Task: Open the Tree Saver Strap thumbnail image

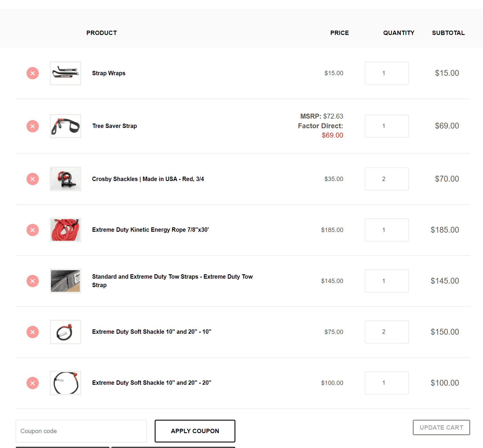Action: [66, 126]
